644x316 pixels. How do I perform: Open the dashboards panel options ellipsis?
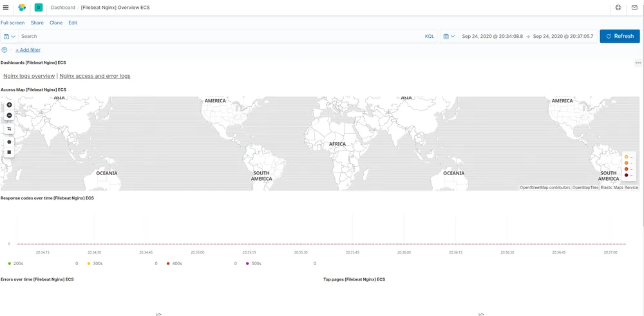638,63
